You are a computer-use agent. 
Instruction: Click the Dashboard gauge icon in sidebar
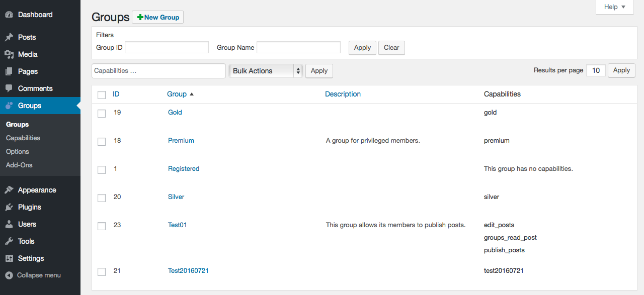(x=9, y=15)
